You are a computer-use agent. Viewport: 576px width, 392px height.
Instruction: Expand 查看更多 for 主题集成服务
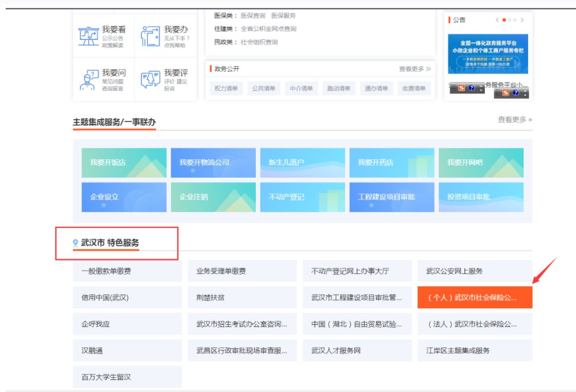tap(514, 120)
